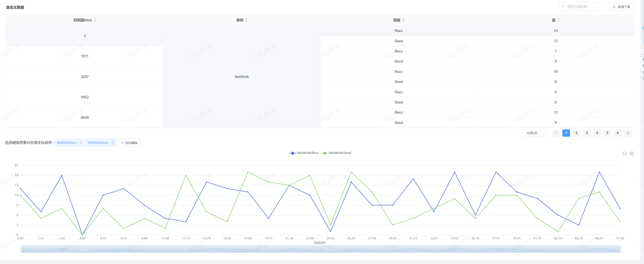Remove the NetWork/Recv key tag

click(81, 143)
